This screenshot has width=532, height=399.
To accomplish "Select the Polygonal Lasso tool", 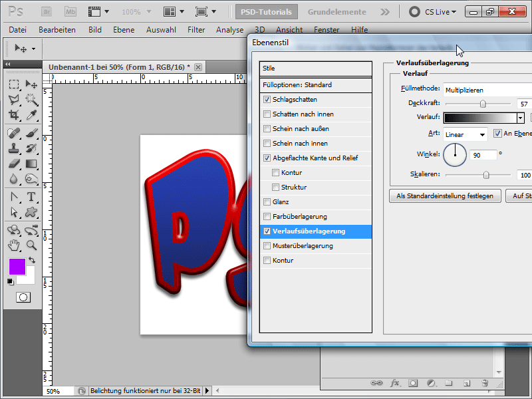I will pyautogui.click(x=14, y=99).
